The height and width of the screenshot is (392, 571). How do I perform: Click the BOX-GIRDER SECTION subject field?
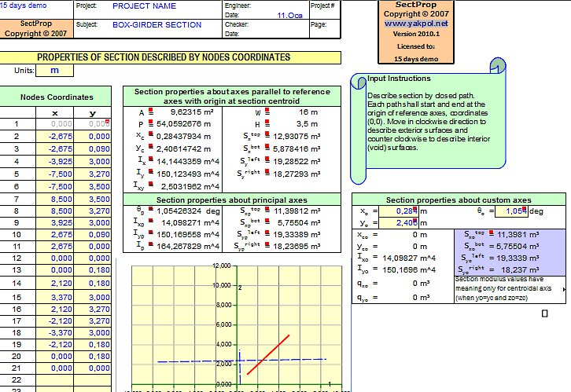pyautogui.click(x=157, y=24)
